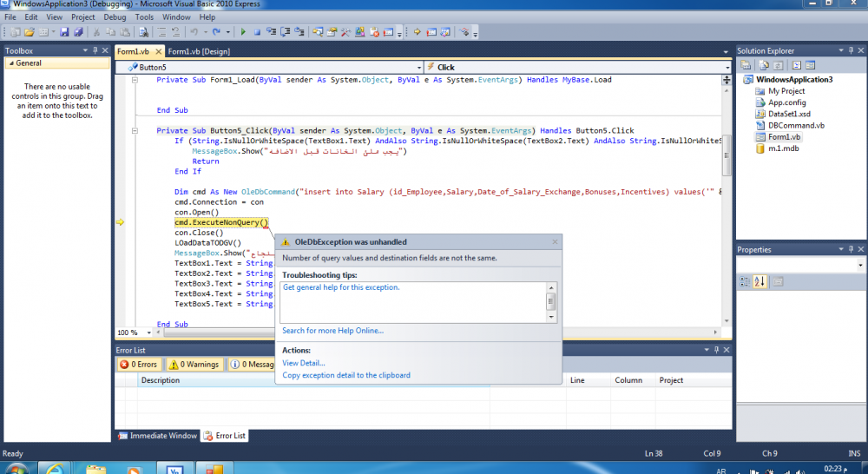
Task: Click View Code icon in Solution Explorer
Action: pos(796,65)
